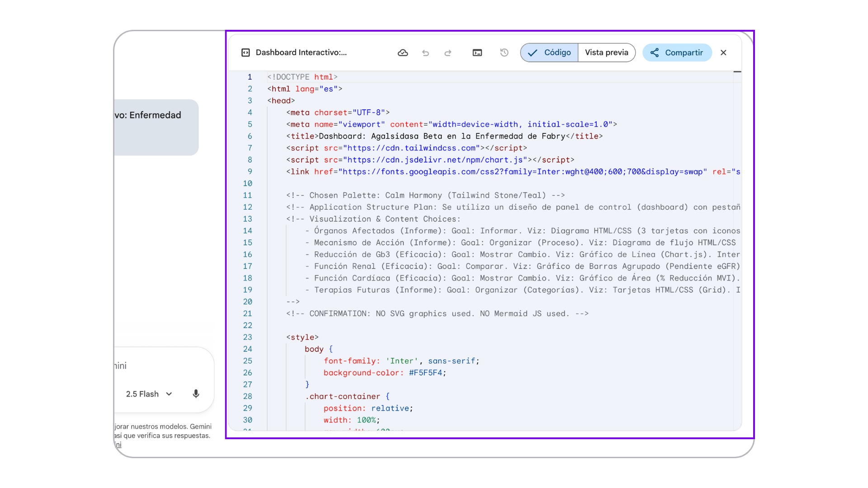
Task: Click the code file icon beside title
Action: click(x=245, y=53)
